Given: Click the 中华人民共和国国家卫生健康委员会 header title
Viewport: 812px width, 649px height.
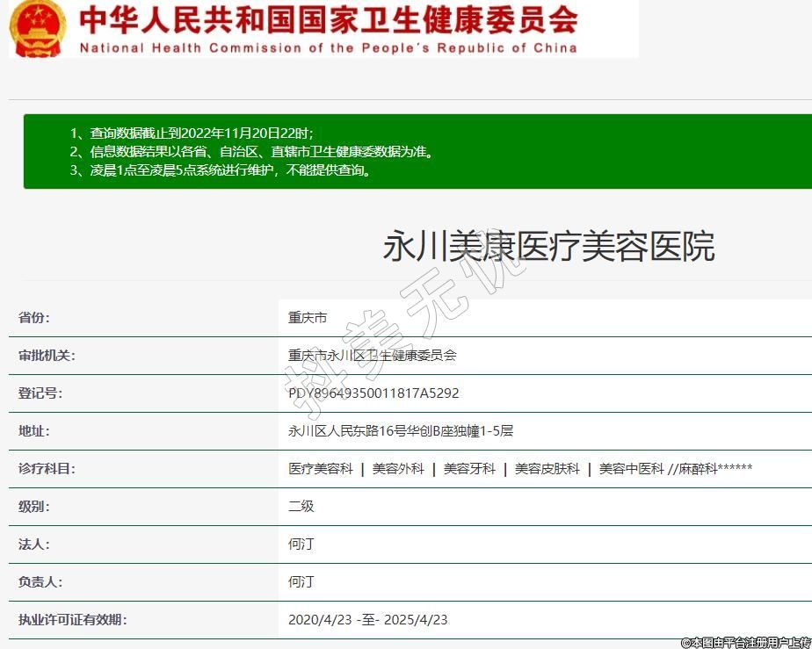Looking at the screenshot, I should click(x=328, y=20).
